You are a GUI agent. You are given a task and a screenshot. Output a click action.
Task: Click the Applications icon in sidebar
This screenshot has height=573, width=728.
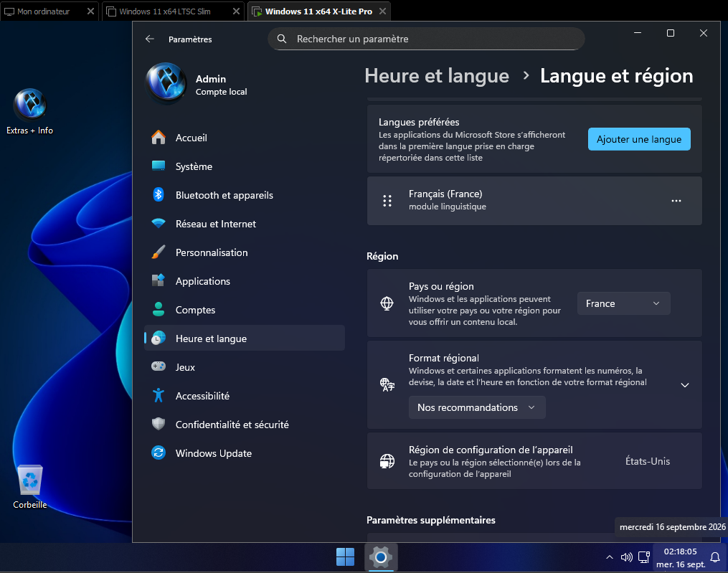click(x=159, y=280)
